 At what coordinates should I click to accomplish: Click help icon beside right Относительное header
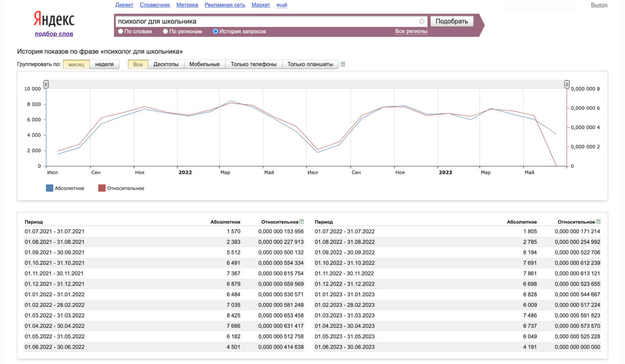(598, 222)
